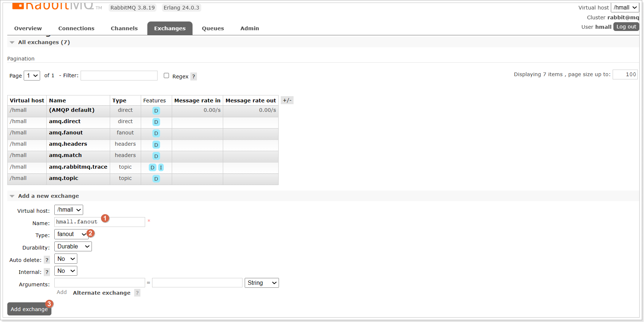The height and width of the screenshot is (322, 644).
Task: Open the amq.rabbitmq.trace exchange link
Action: (78, 167)
